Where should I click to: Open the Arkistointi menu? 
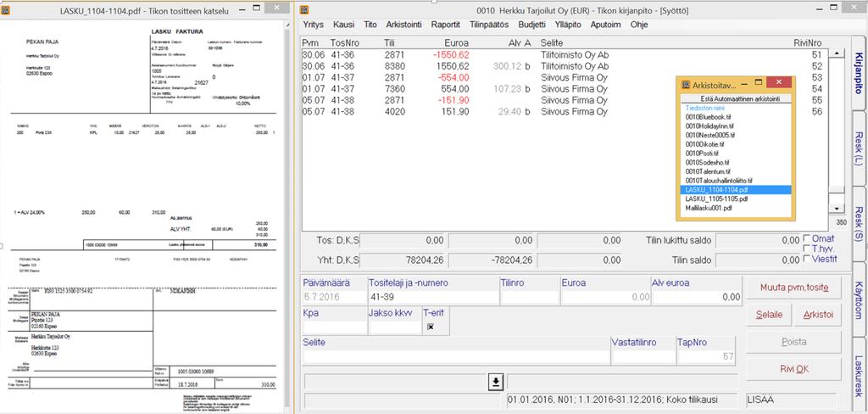point(404,25)
